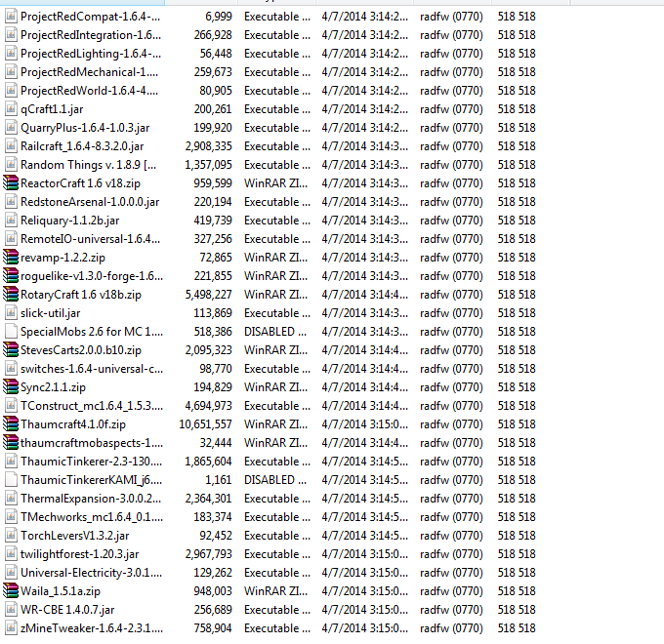Click the modified date in the RotaryCraft zip row

click(x=365, y=294)
